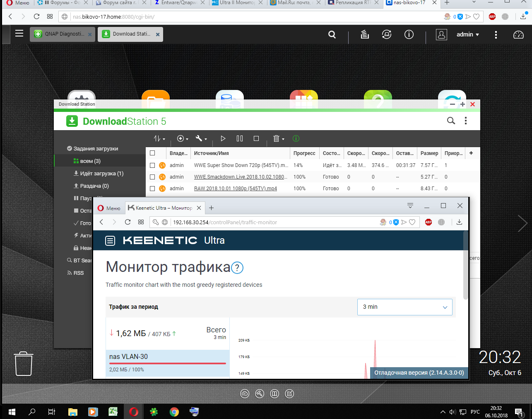Open WWE.Smackdown.Live.2018.10.02 file link
532x419 pixels.
click(x=240, y=177)
